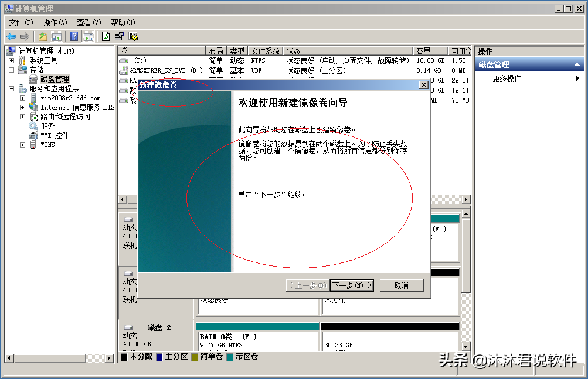Open the 查看(V) menu
Screen dimensions: 588x379
click(x=89, y=22)
